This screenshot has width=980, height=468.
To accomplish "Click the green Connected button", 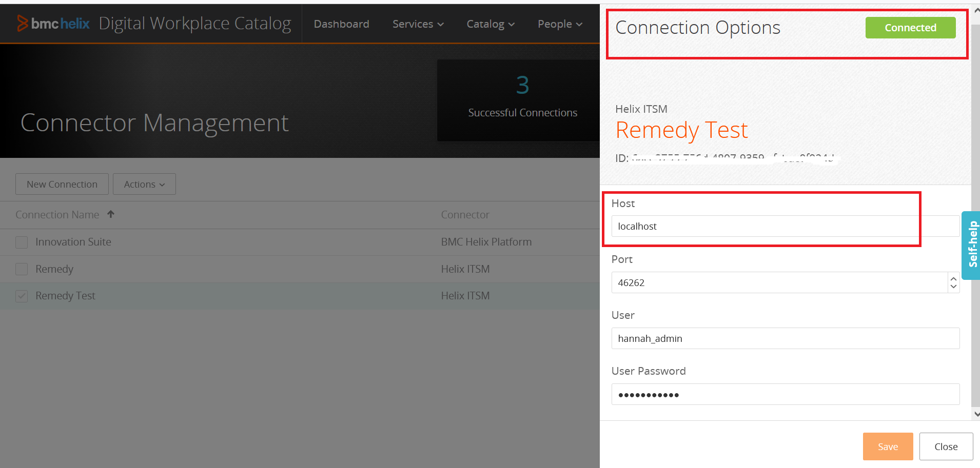I will pos(910,28).
